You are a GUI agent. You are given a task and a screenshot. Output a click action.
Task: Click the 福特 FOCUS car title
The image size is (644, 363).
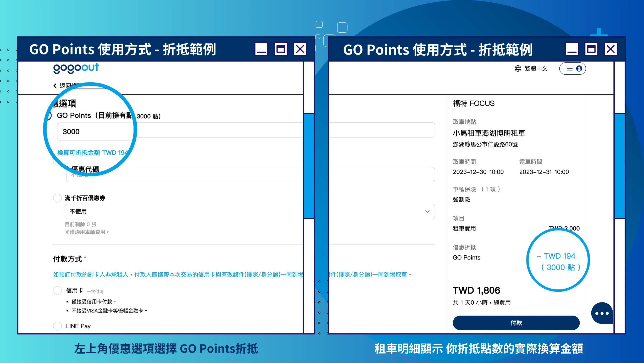coord(474,103)
